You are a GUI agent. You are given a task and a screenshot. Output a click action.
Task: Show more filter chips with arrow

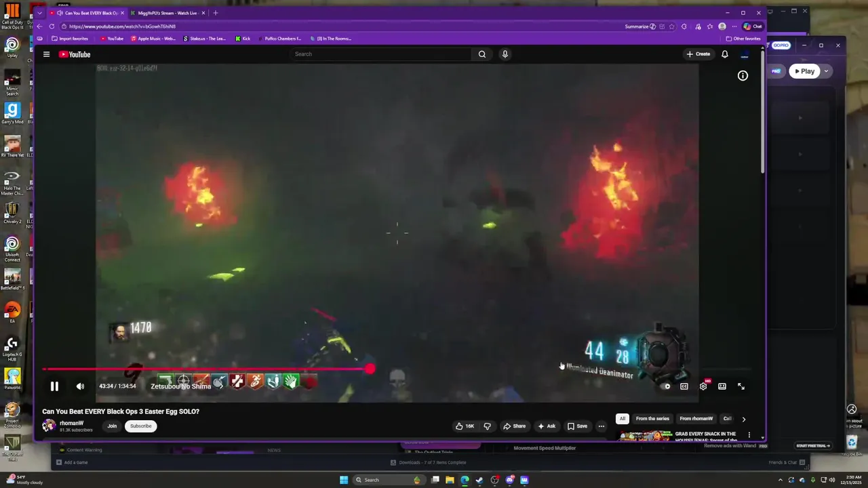(x=743, y=419)
